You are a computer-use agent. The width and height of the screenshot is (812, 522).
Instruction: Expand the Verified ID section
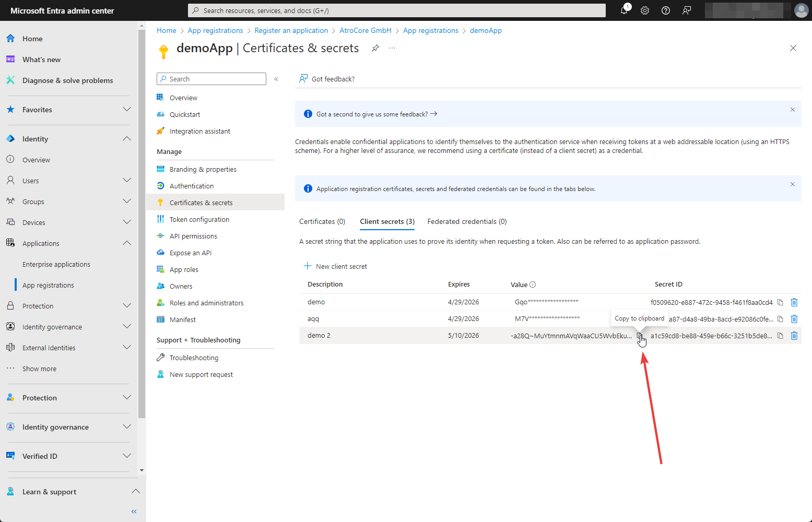tap(126, 456)
